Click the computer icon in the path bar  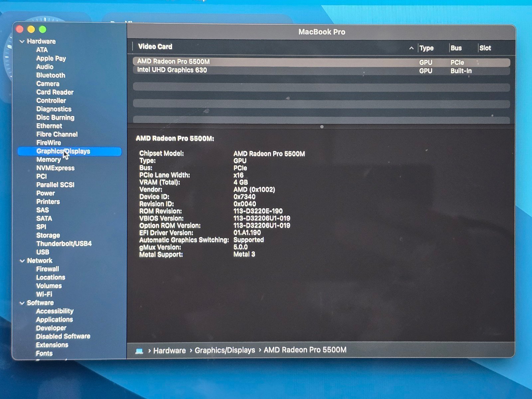139,351
